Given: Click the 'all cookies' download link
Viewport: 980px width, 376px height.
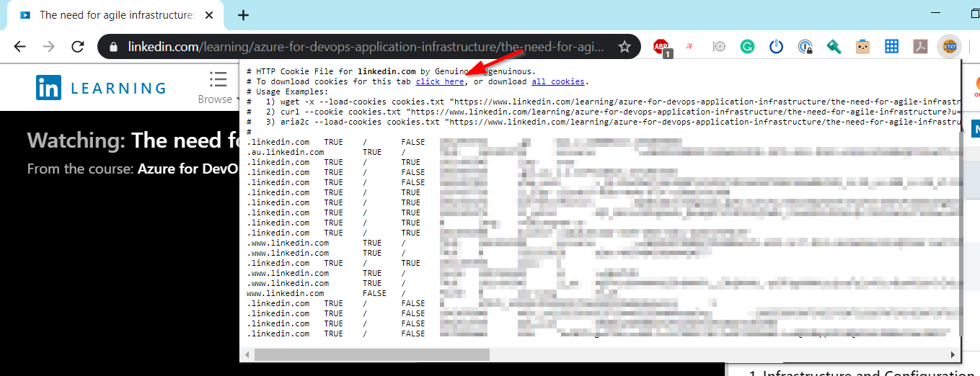Looking at the screenshot, I should [x=557, y=82].
